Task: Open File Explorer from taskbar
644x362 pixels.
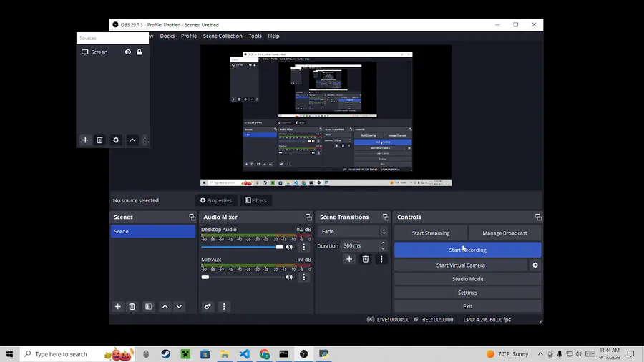Action: point(225,354)
